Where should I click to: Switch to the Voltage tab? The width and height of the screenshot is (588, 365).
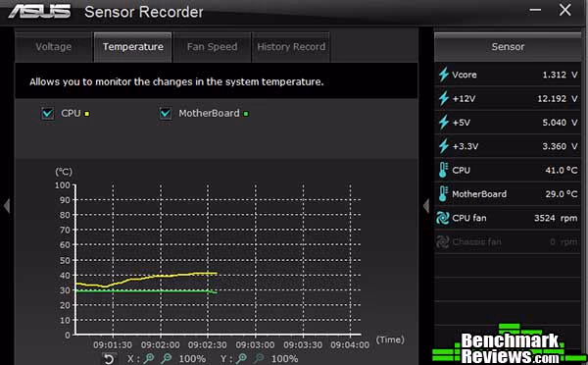(x=54, y=47)
